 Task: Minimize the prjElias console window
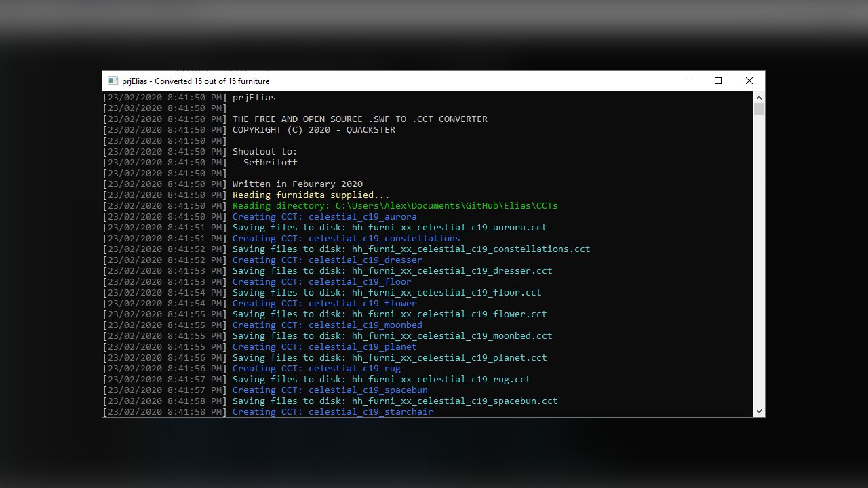(687, 81)
